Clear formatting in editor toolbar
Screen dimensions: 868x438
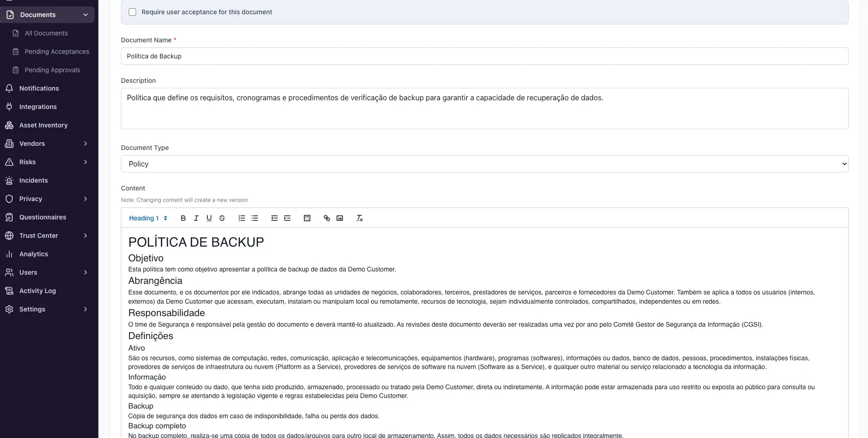pos(359,218)
